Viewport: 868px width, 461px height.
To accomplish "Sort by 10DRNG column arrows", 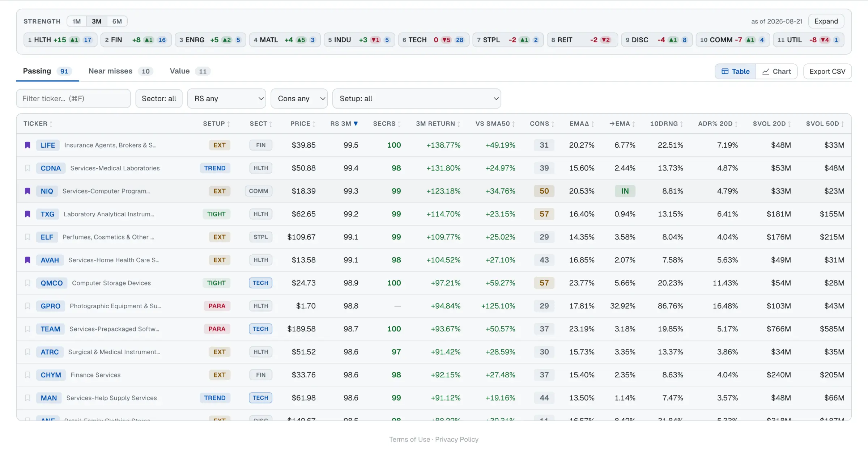I will pos(681,124).
